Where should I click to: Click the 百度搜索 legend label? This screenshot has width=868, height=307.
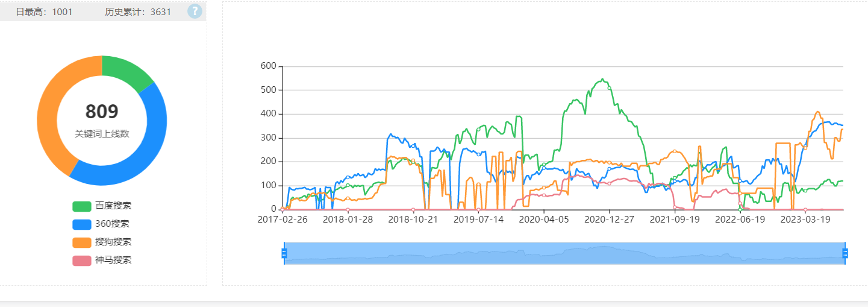pyautogui.click(x=113, y=206)
